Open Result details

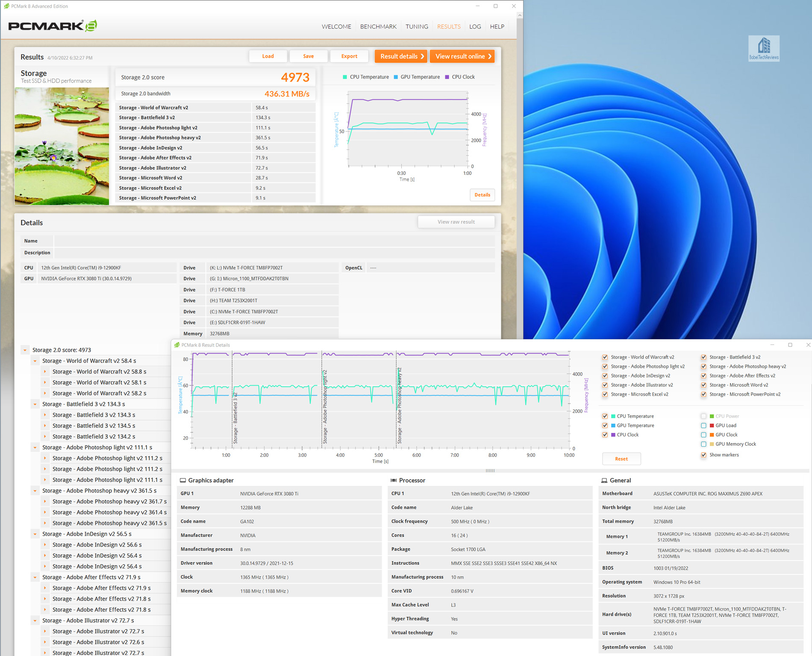point(401,56)
